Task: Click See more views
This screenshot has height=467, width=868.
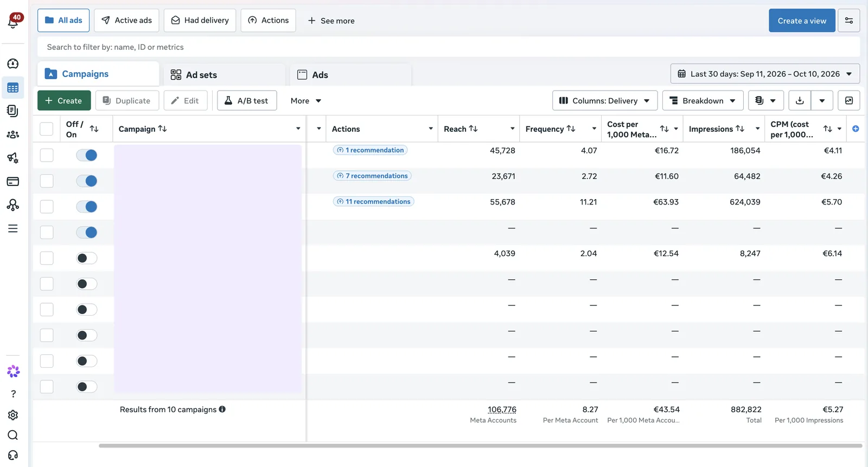Action: [x=331, y=21]
